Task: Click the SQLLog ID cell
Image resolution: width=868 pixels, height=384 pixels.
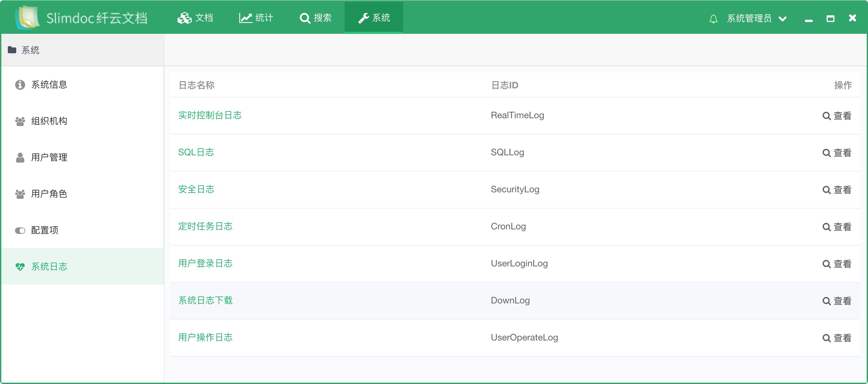Action: point(507,152)
